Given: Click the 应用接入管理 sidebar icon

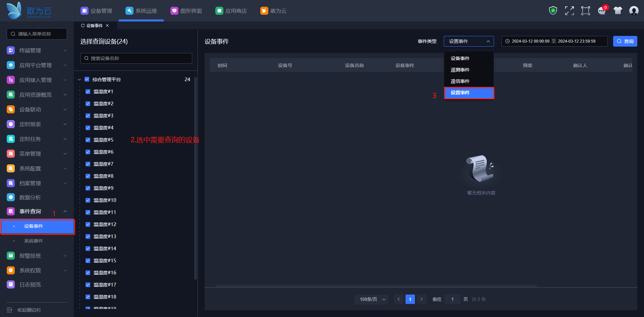Looking at the screenshot, I should point(11,80).
